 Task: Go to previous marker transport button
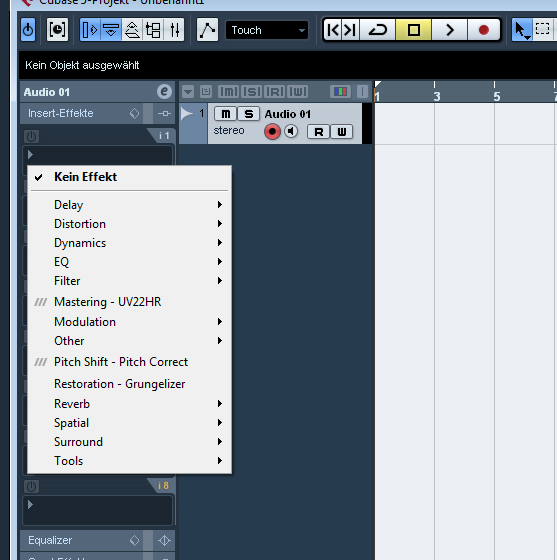click(x=333, y=30)
